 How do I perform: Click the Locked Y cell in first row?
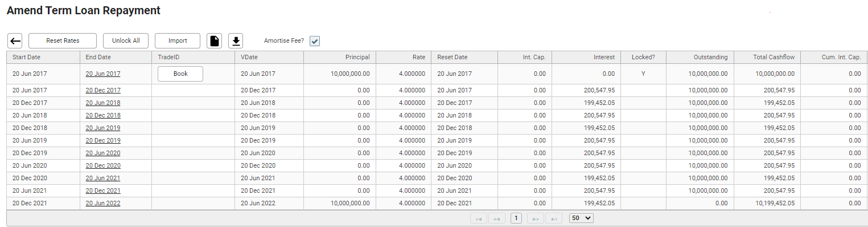coord(643,74)
